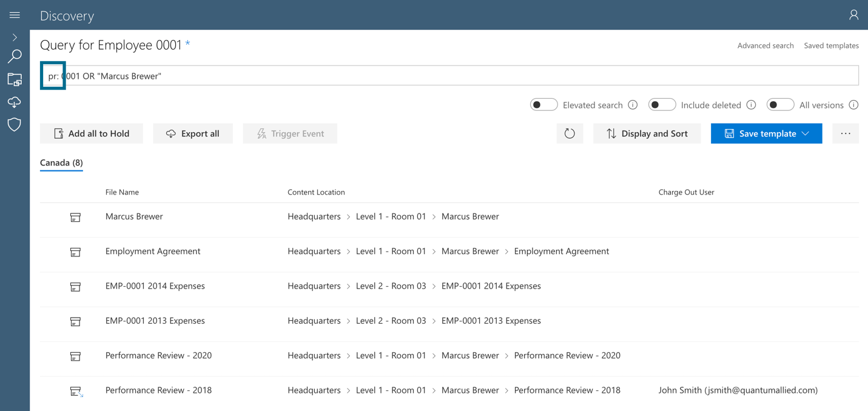Open the shield security sidebar icon

pyautogui.click(x=15, y=124)
